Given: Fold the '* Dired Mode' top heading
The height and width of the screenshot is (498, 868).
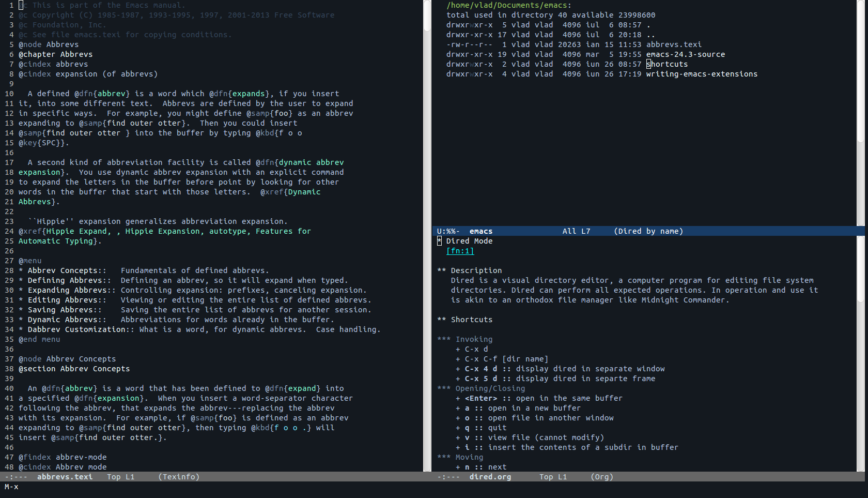Looking at the screenshot, I should [x=465, y=241].
